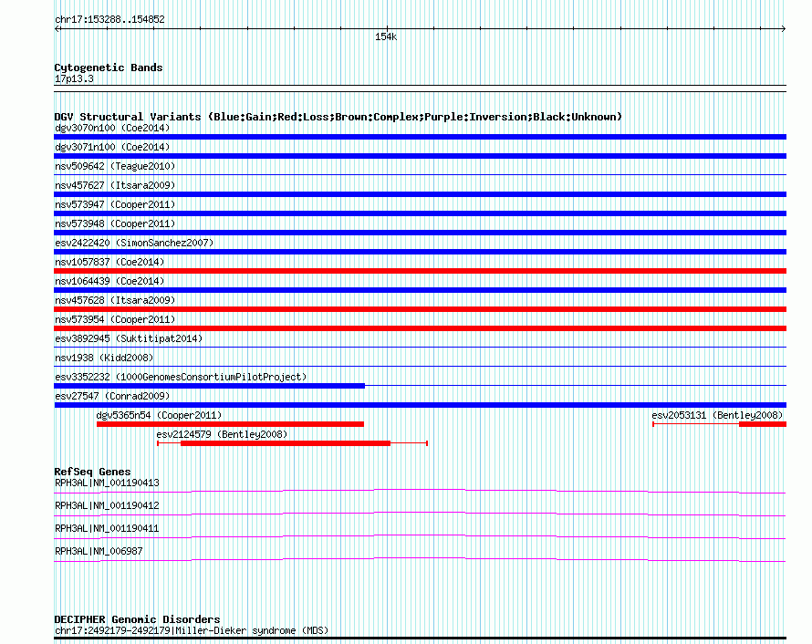This screenshot has height=644, width=812.
Task: Click the 17p13.3 band label
Action: (x=74, y=78)
